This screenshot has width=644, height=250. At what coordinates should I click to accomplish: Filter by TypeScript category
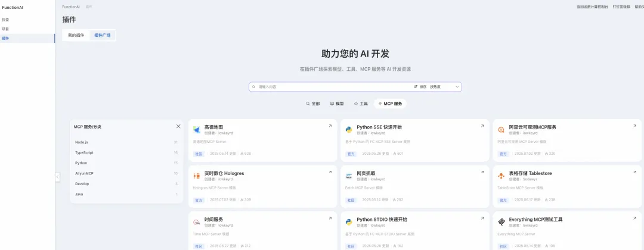tap(126, 152)
